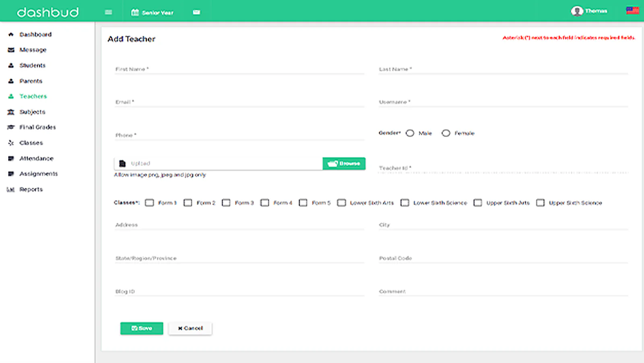Image resolution: width=644 pixels, height=363 pixels.
Task: Focus the Teacher Id input field
Action: 503,168
